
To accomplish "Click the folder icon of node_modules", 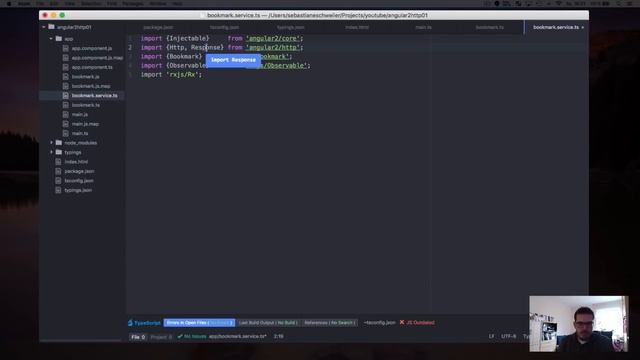I will coord(59,143).
